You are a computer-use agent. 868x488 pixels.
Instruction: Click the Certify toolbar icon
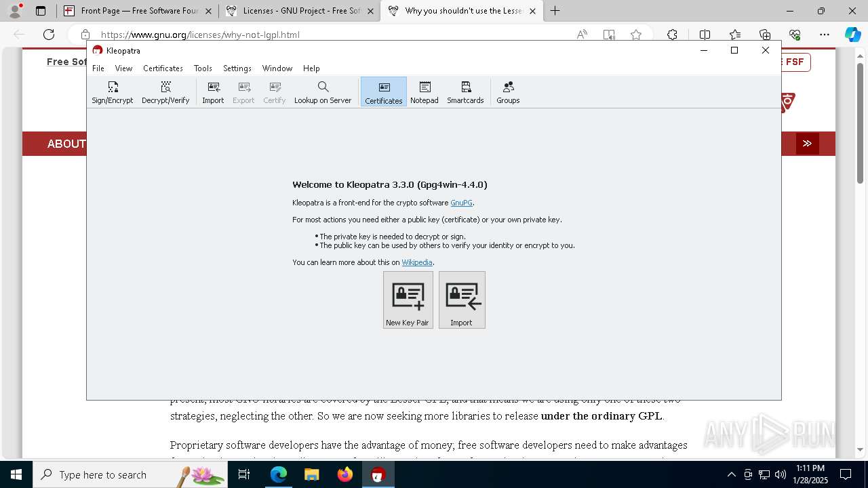click(275, 92)
